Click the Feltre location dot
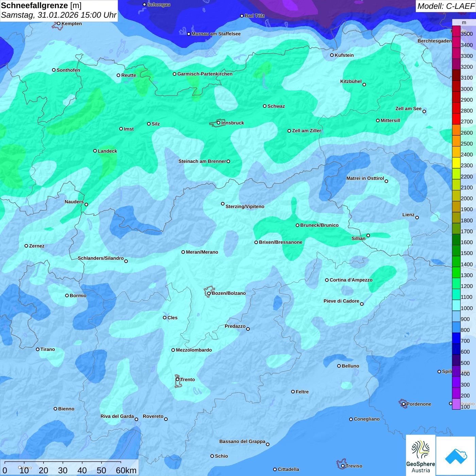 pyautogui.click(x=293, y=392)
